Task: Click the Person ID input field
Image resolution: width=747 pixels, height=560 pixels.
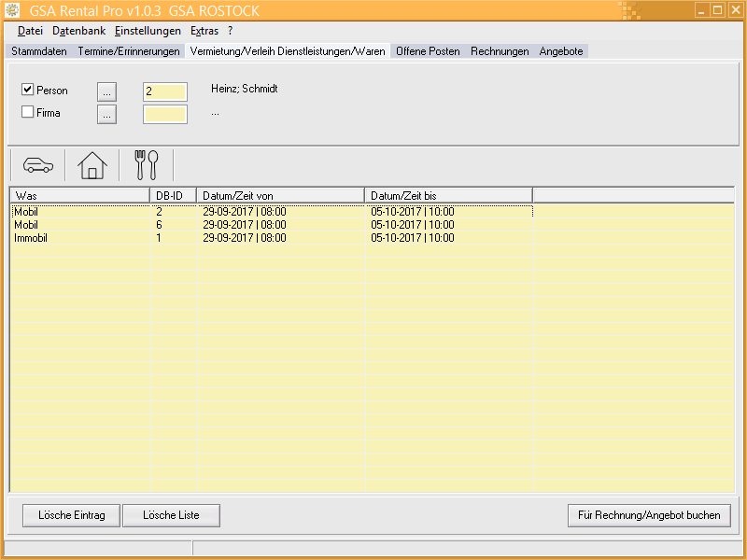Action: (164, 91)
